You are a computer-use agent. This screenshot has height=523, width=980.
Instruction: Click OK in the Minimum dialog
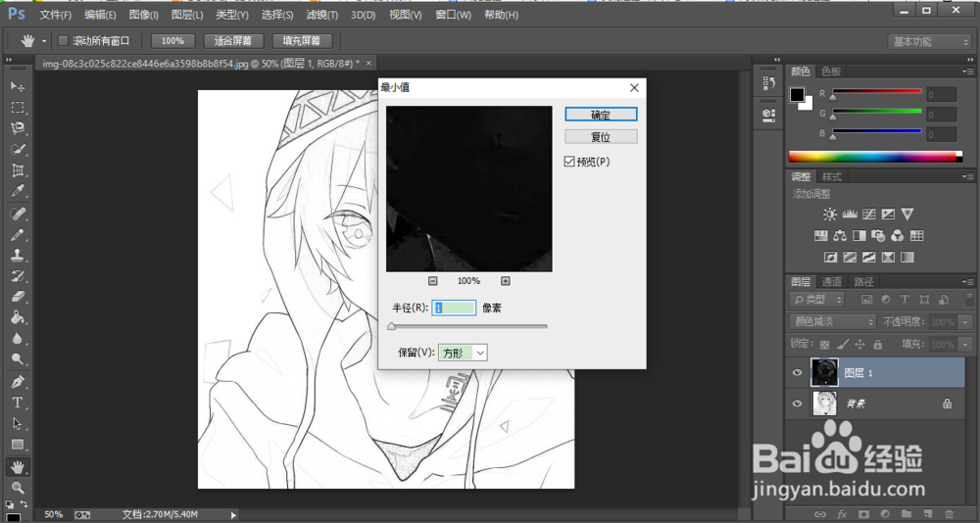601,115
